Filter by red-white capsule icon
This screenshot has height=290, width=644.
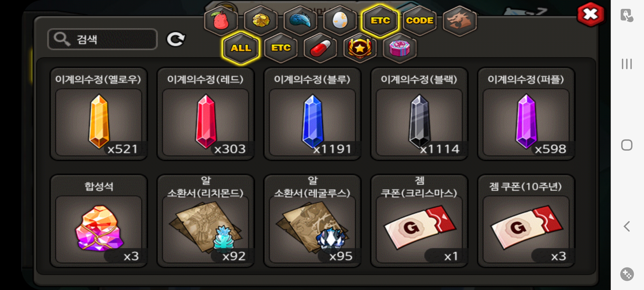[320, 48]
